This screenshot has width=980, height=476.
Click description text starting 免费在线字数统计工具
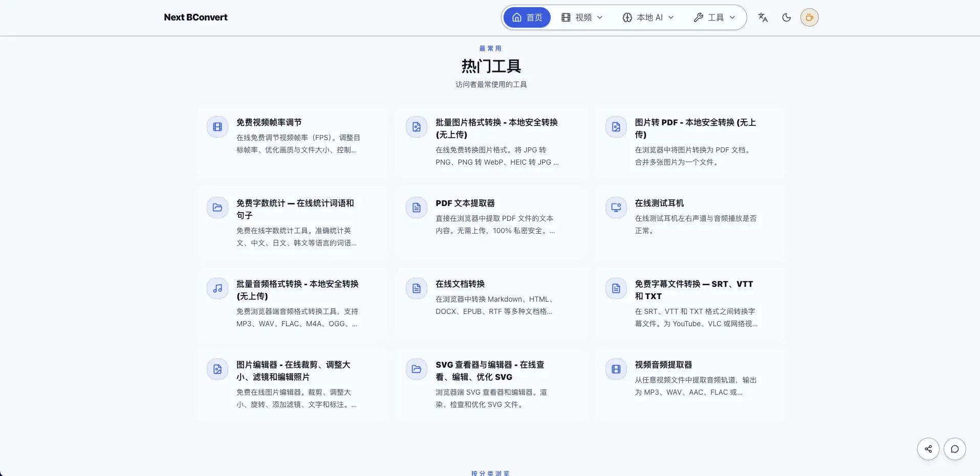[x=296, y=237]
